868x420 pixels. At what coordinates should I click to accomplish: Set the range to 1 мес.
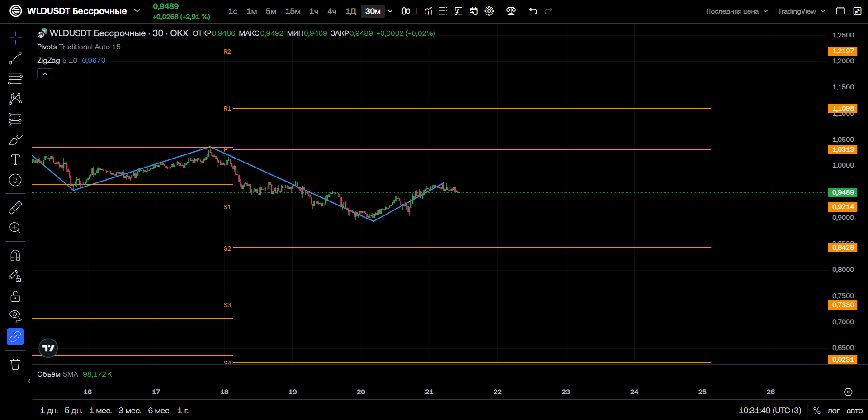[x=100, y=411]
